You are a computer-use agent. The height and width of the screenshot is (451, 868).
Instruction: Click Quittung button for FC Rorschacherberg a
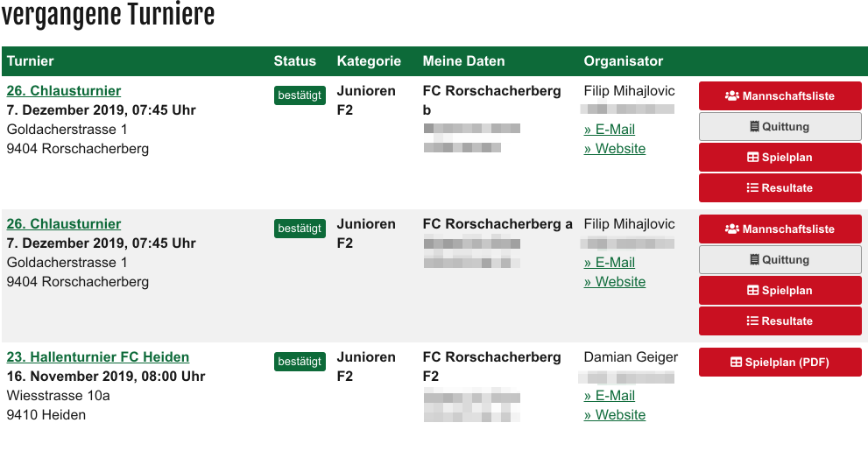pyautogui.click(x=780, y=260)
